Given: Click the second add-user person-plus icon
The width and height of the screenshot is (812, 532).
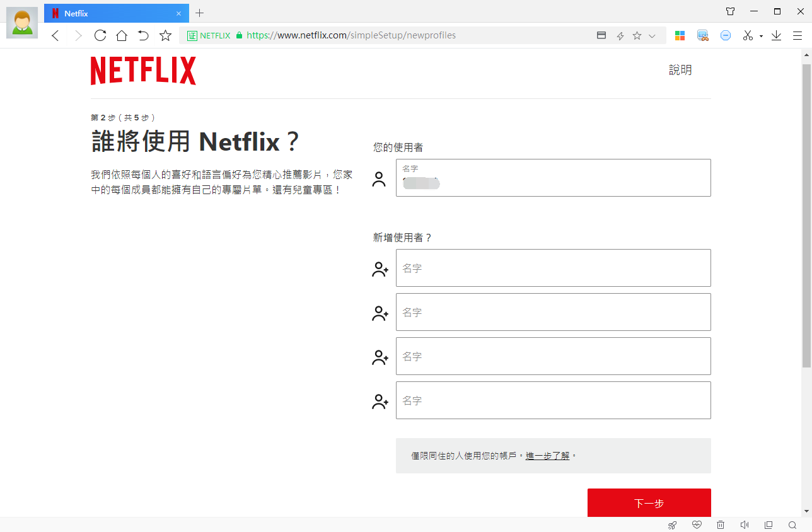Looking at the screenshot, I should (380, 314).
